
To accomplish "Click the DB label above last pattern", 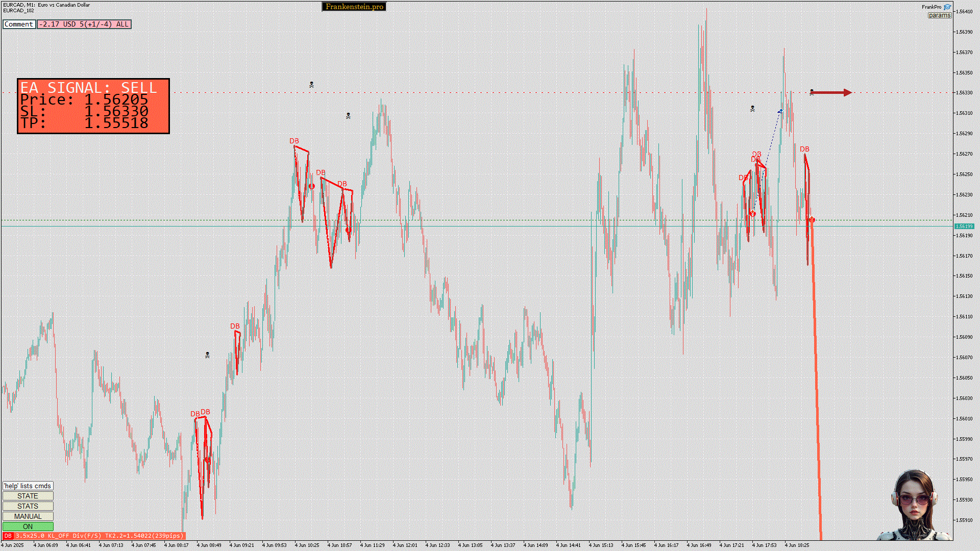I will pos(804,149).
